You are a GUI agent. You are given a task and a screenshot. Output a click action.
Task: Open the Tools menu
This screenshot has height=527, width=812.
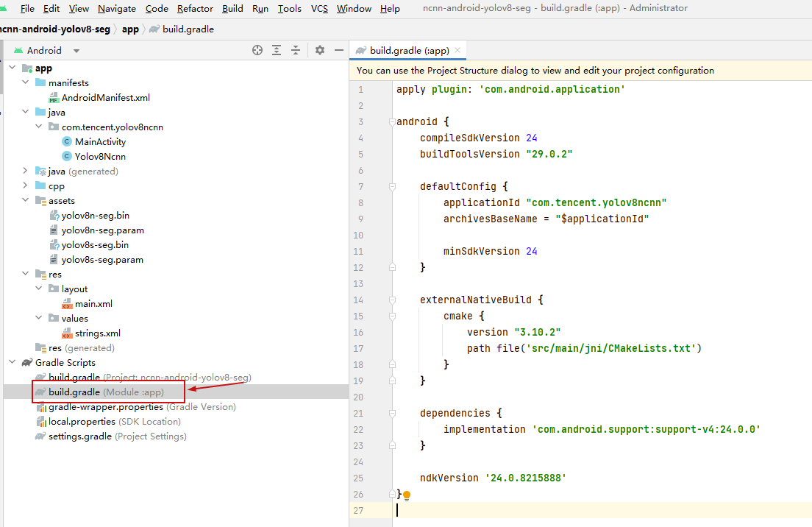(290, 8)
